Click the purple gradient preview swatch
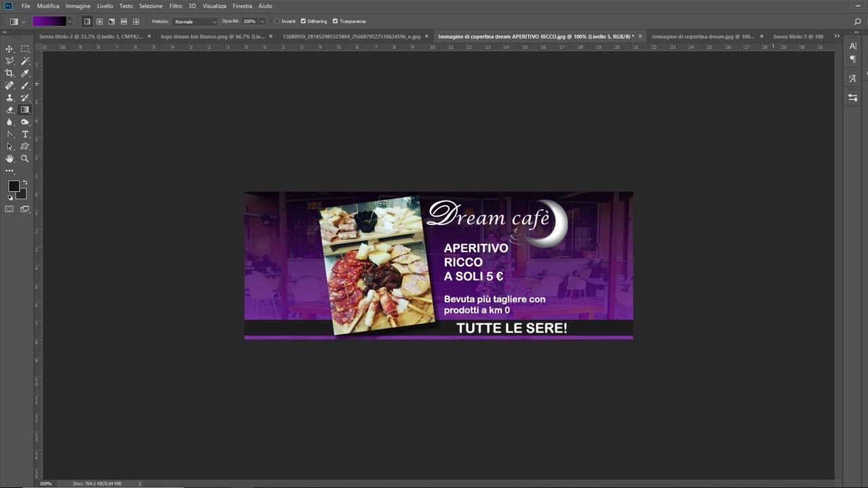The height and width of the screenshot is (488, 868). tap(49, 22)
